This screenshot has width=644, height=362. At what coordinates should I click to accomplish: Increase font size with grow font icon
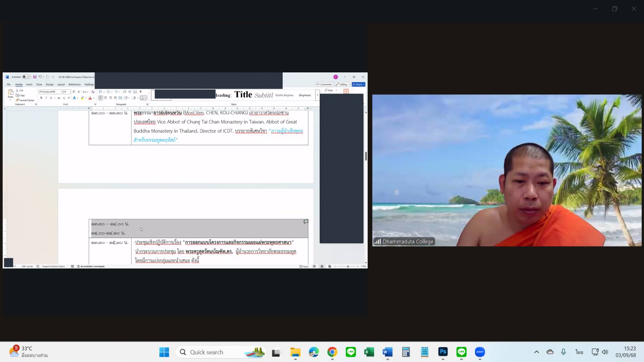(74, 92)
